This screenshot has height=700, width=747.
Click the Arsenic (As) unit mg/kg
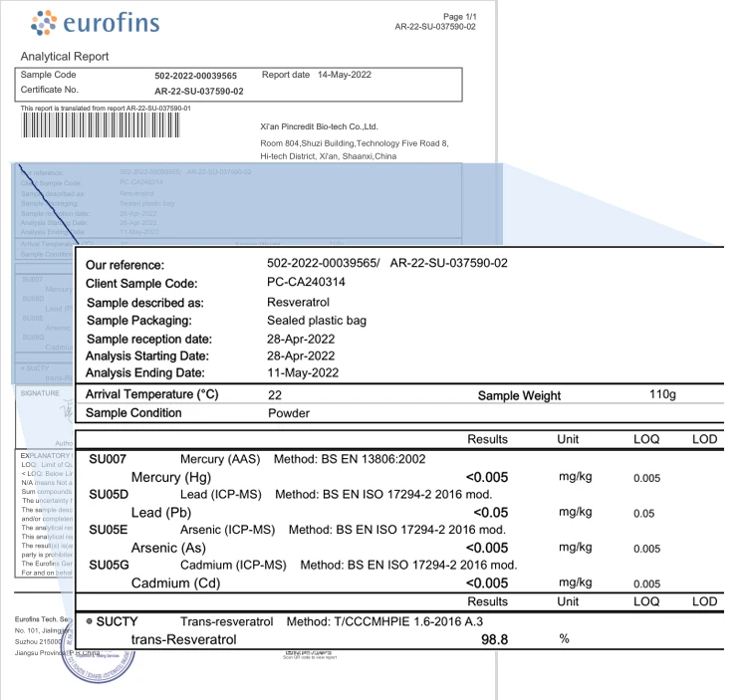pos(576,548)
